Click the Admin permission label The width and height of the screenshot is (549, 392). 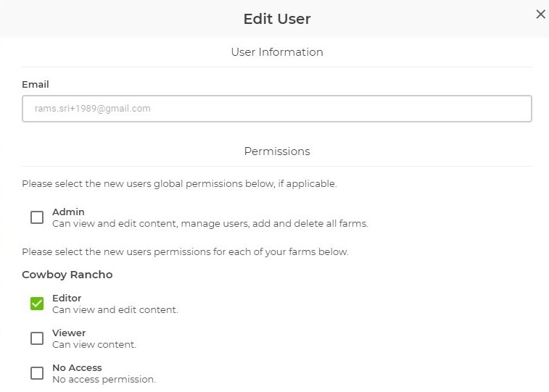(x=68, y=212)
